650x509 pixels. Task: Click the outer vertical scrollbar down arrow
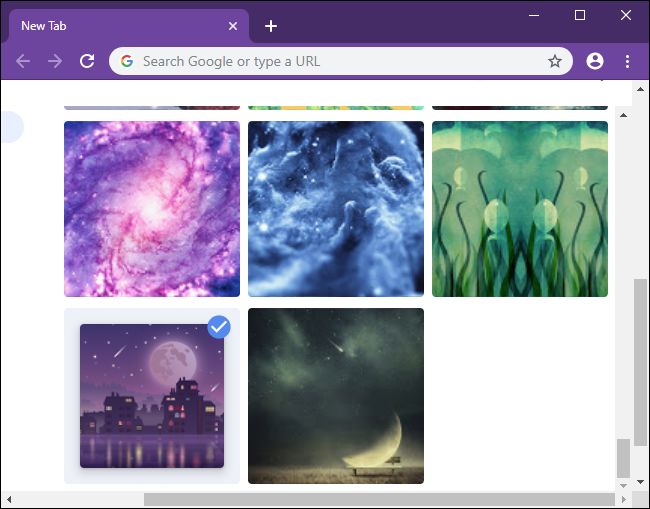pyautogui.click(x=640, y=482)
